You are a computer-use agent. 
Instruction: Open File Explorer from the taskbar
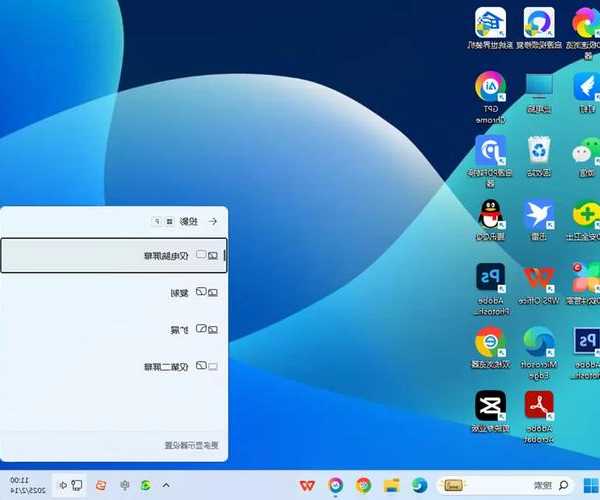tap(391, 485)
